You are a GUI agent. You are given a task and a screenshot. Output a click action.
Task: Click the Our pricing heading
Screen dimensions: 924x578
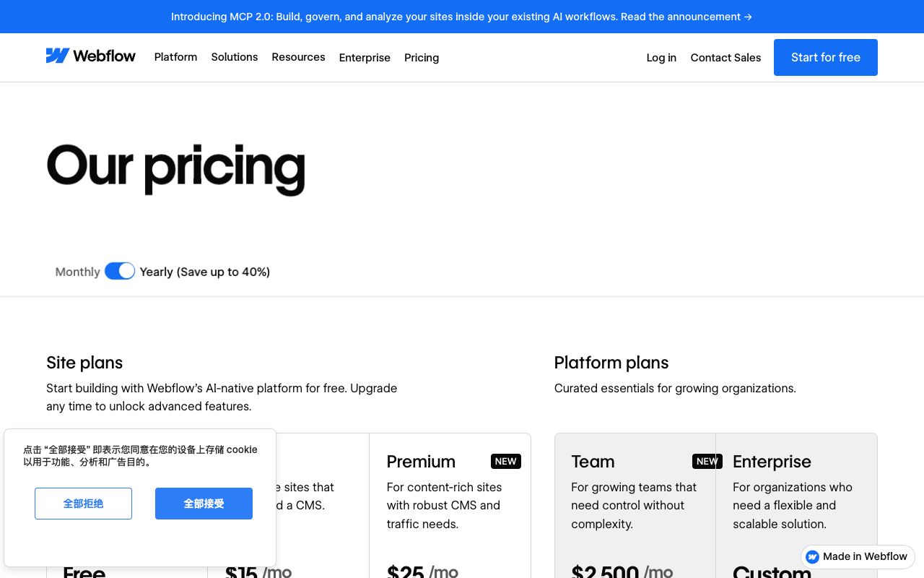[175, 168]
